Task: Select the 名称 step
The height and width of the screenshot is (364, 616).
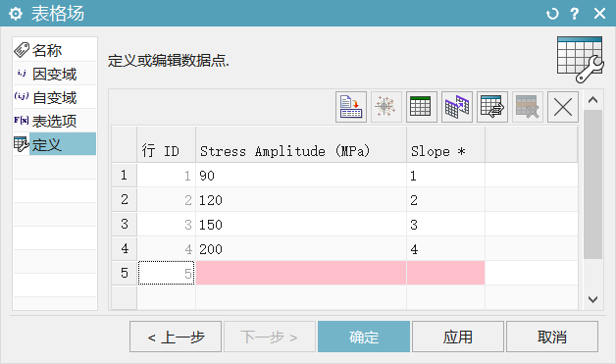Action: point(55,50)
